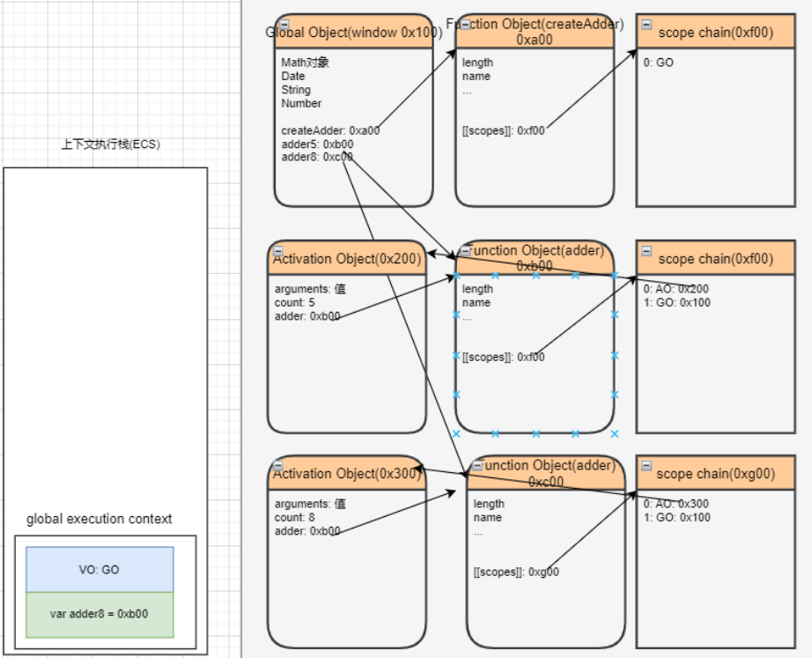Collapse the Function Object(adder) 0xc00 container
This screenshot has height=658, width=812.
pyautogui.click(x=476, y=465)
